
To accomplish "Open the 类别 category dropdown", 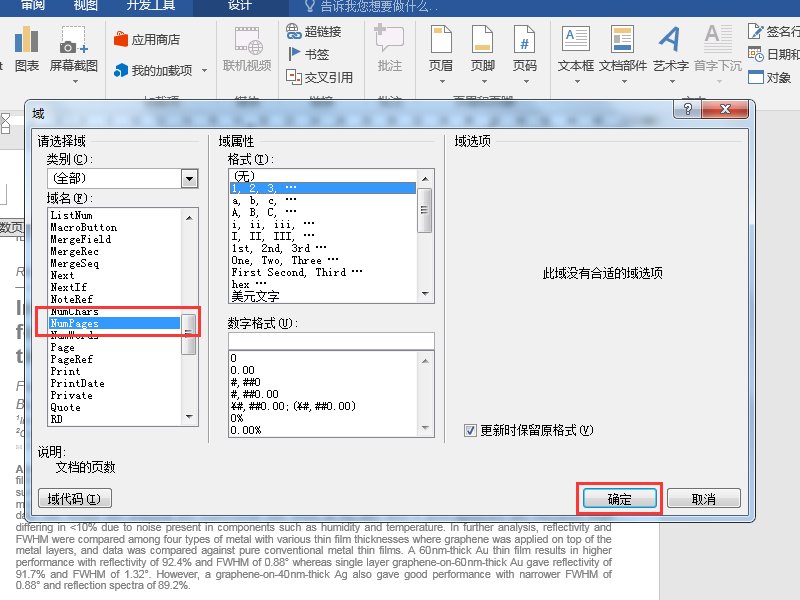I will [189, 177].
